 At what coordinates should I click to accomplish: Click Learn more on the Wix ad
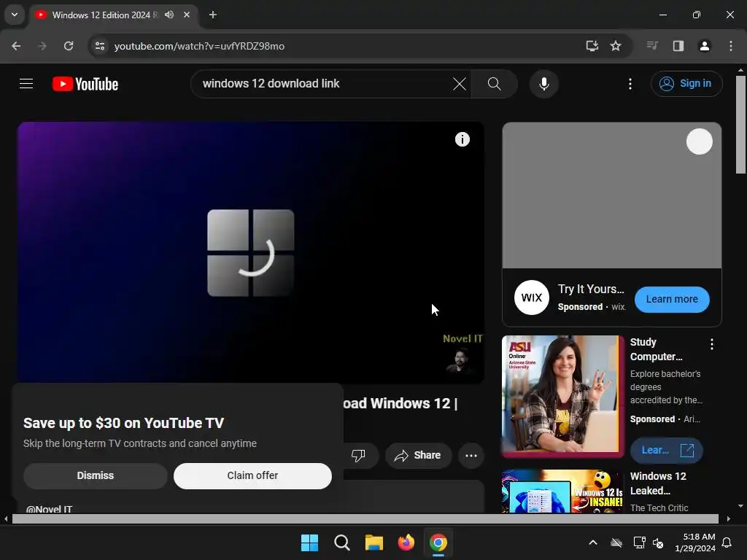click(x=672, y=300)
